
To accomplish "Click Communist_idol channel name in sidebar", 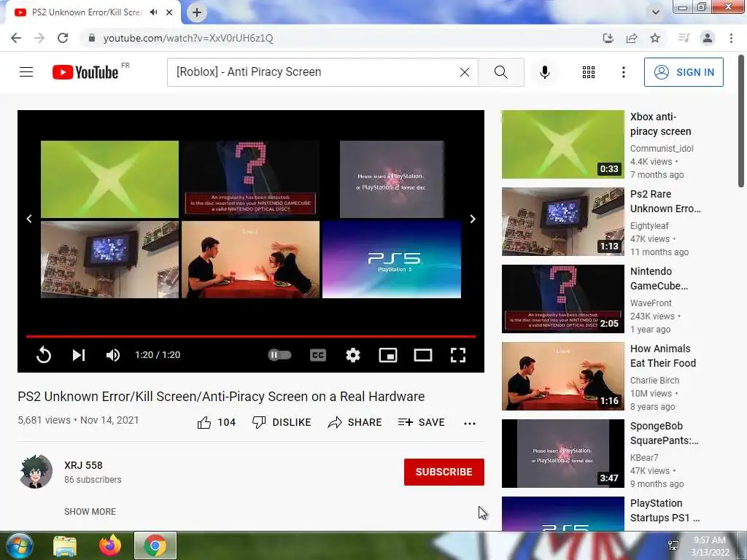I will click(x=662, y=149).
